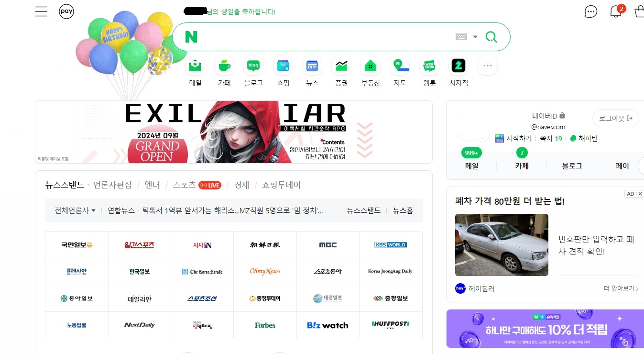Open 쪽지 19 messages link
This screenshot has height=354, width=644.
click(x=551, y=138)
